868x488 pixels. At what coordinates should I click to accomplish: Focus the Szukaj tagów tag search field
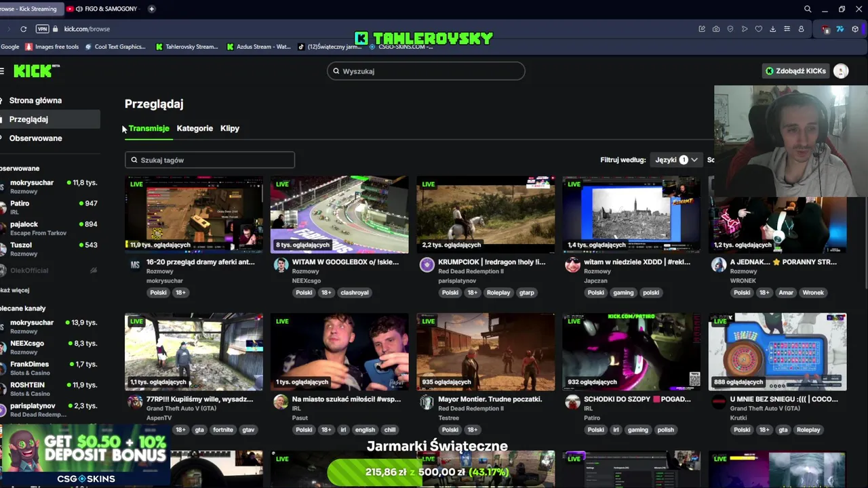click(210, 160)
